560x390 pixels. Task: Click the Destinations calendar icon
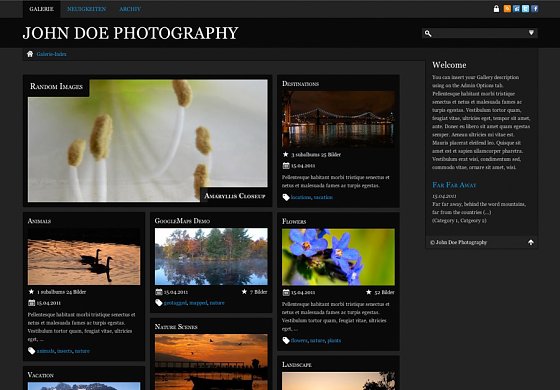[x=286, y=165]
